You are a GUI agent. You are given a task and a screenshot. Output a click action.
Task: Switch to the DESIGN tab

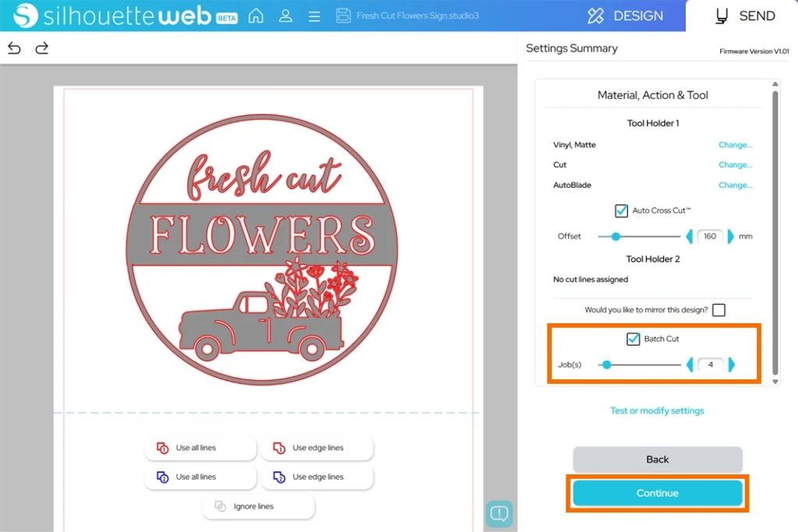pyautogui.click(x=625, y=16)
